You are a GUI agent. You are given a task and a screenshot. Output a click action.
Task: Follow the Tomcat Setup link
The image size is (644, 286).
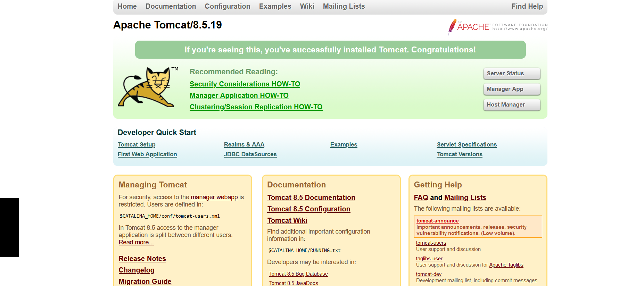coord(137,144)
